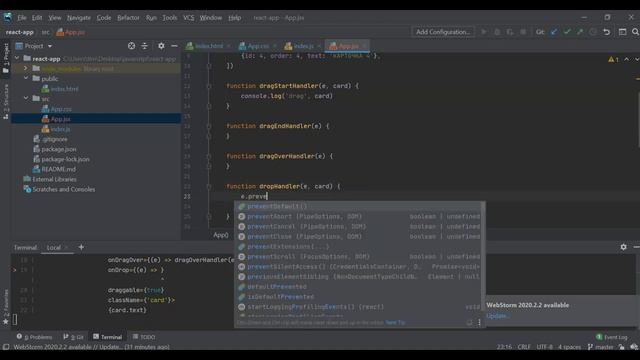The image size is (640, 360).
Task: Collapse the public folder
Action: [x=26, y=78]
